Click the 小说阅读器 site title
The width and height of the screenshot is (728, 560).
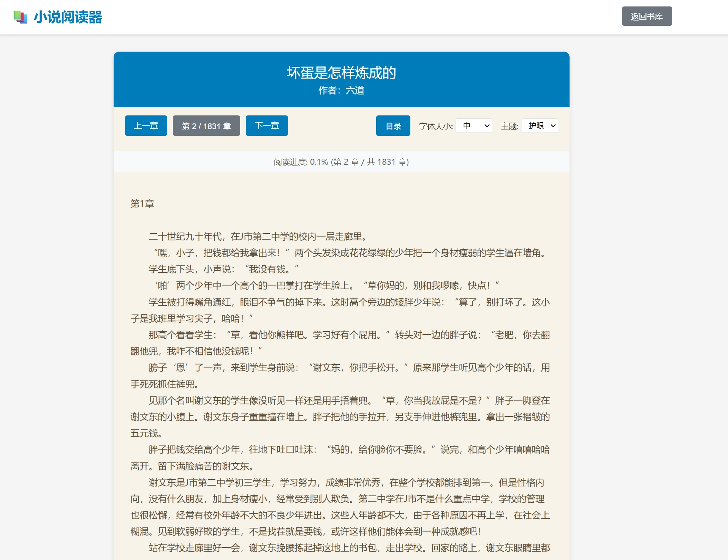[x=68, y=17]
